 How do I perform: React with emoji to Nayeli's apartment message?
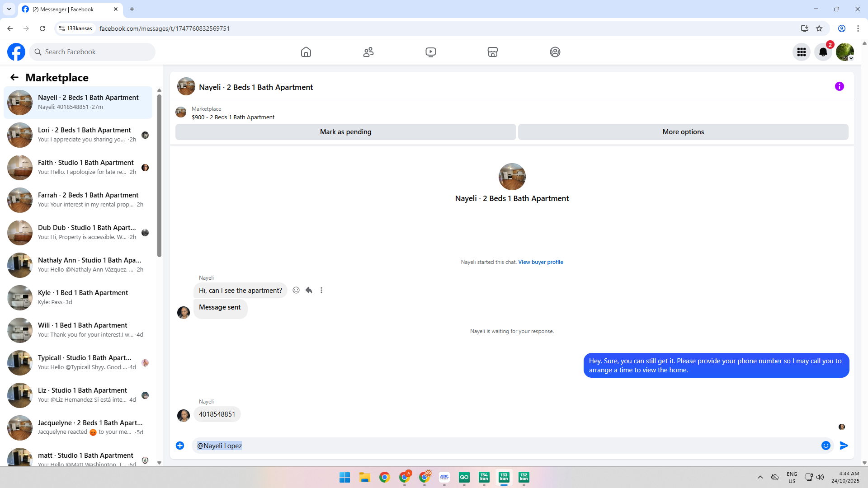296,290
